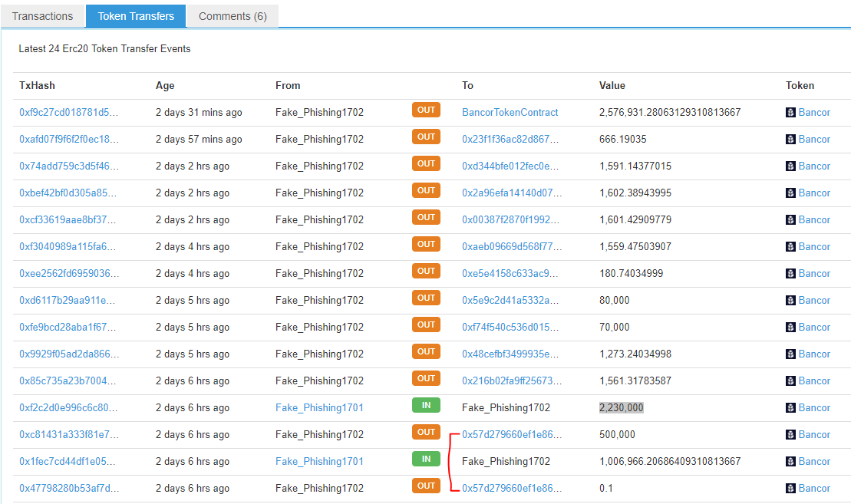Screen dimensions: 851x504
Task: Click Bancor token icon in 180.74034999 row
Action: tap(790, 273)
